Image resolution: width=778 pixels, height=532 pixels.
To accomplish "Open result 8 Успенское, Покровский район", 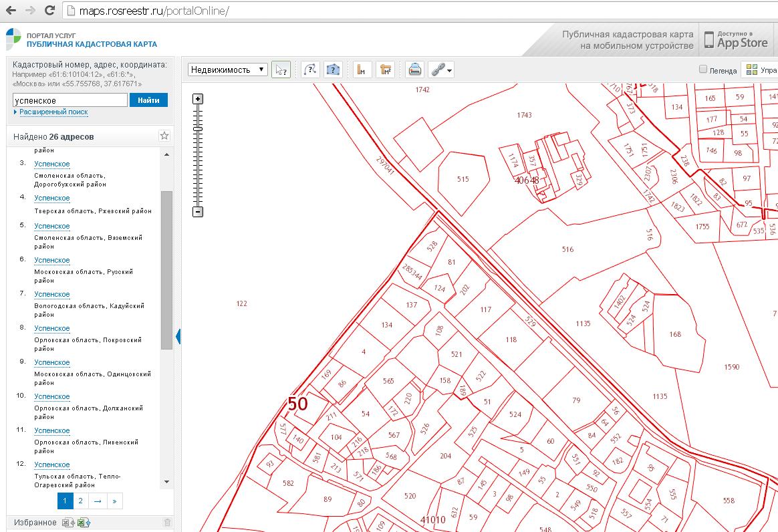I will pyautogui.click(x=51, y=328).
